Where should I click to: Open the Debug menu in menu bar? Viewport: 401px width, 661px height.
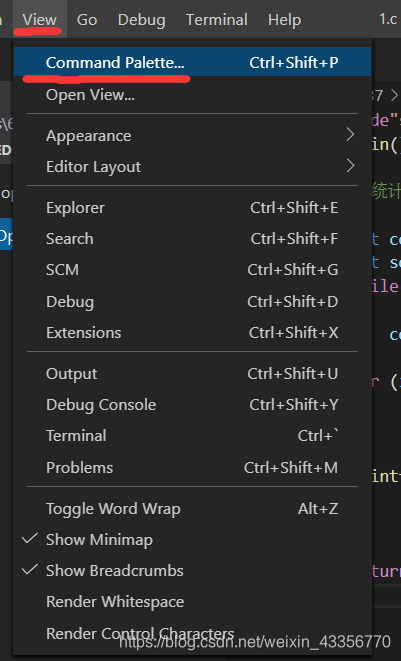tap(141, 19)
